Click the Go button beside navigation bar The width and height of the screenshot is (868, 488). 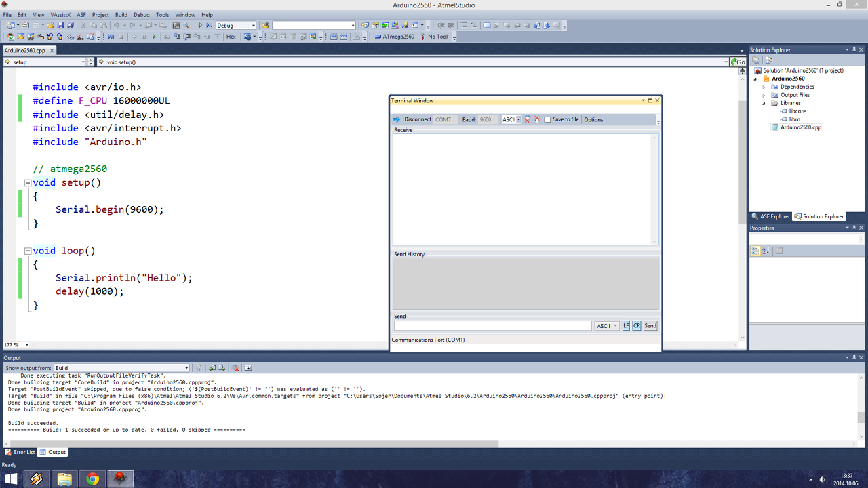click(737, 62)
